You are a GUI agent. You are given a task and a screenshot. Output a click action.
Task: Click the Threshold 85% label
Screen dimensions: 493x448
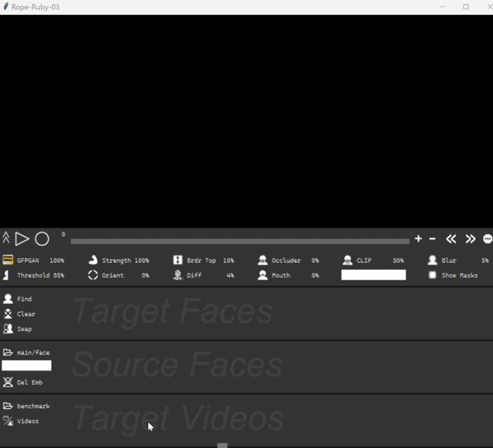pos(40,275)
